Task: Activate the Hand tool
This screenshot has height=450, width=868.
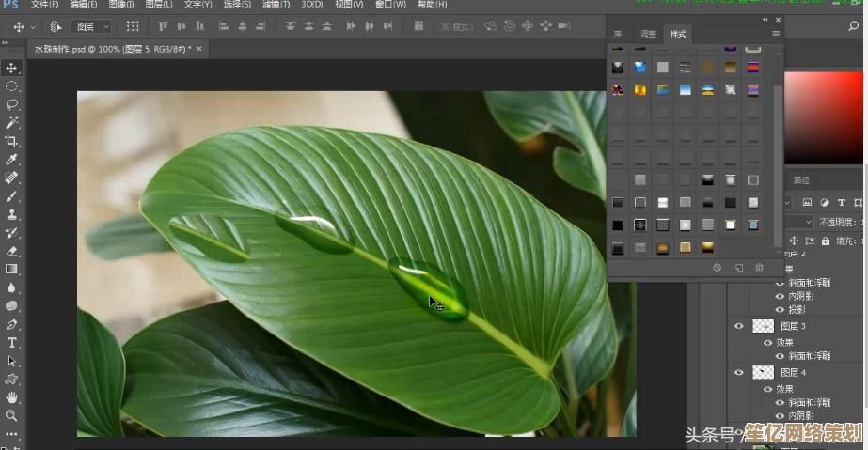Action: click(11, 397)
